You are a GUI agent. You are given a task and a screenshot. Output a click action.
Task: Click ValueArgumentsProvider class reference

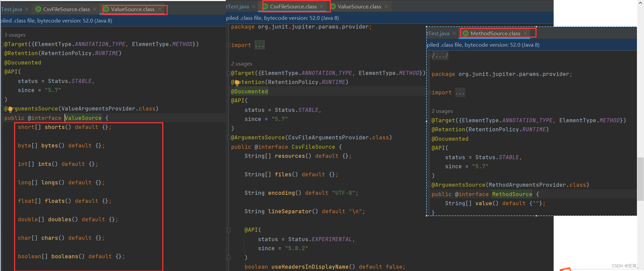[98, 109]
